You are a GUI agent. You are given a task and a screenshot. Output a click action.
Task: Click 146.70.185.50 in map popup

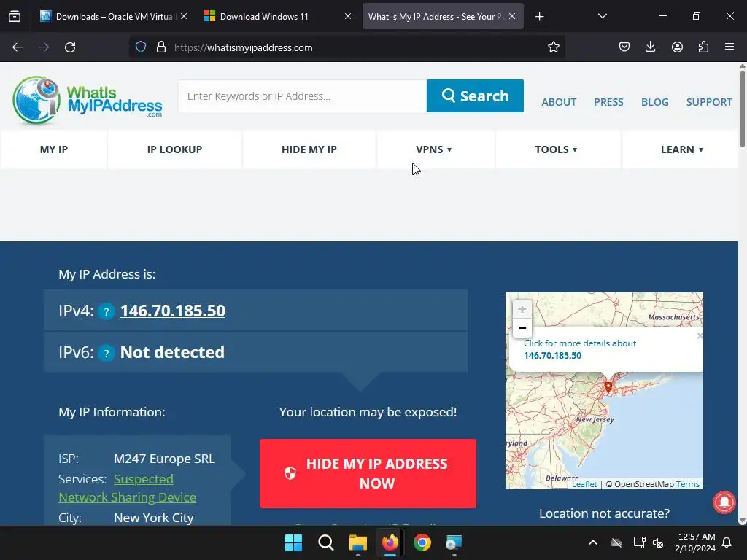pos(552,356)
